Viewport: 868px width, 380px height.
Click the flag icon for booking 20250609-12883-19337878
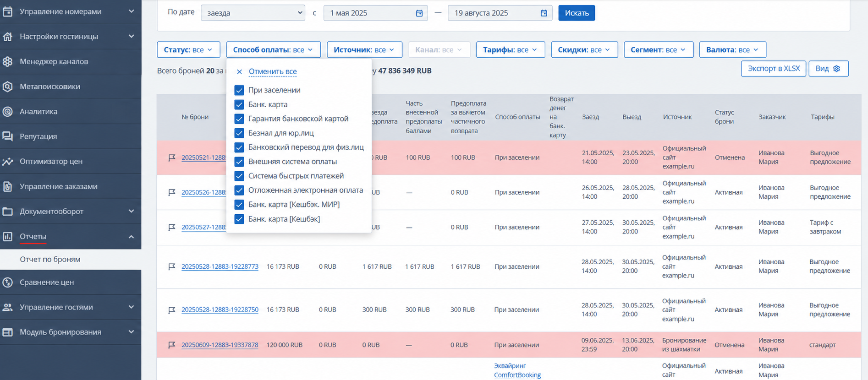[172, 345]
